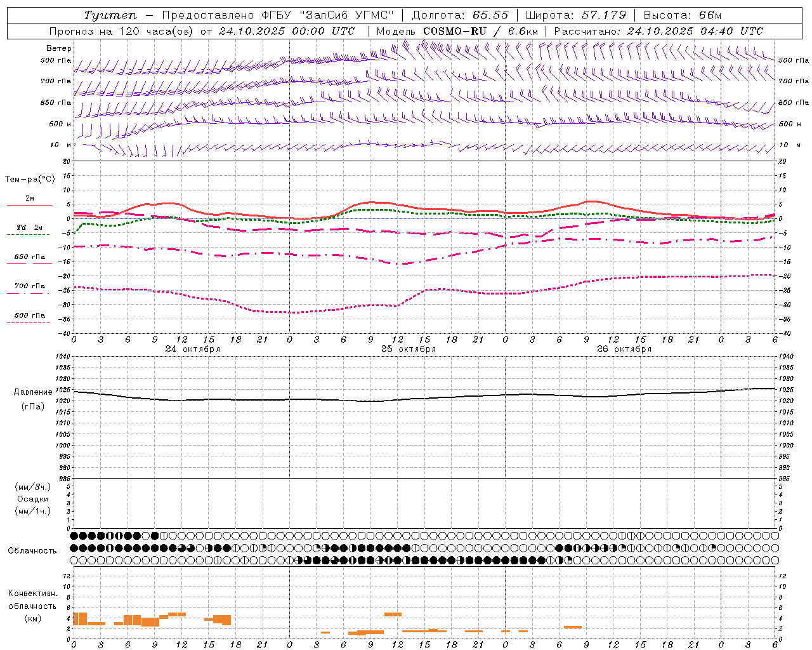Click the '26 октября' date label

coord(624,349)
